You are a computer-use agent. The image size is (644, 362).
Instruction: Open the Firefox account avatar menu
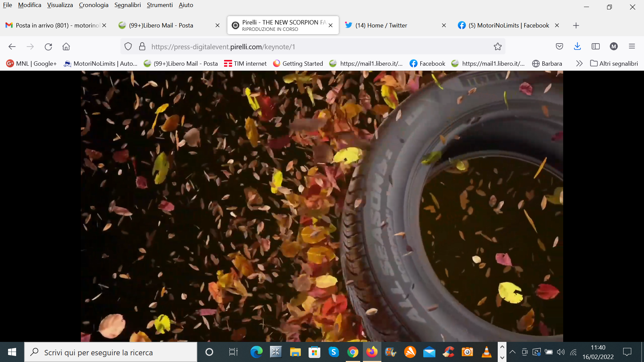coord(613,47)
